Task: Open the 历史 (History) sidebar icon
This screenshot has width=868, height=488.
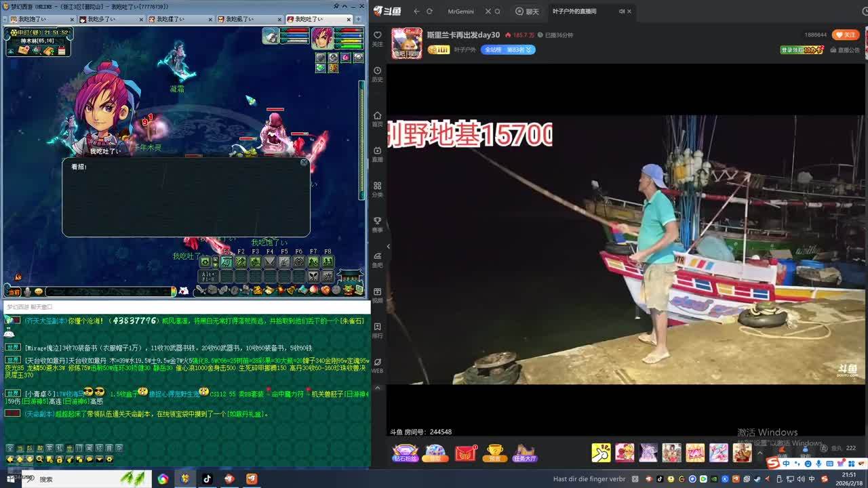Action: (377, 73)
